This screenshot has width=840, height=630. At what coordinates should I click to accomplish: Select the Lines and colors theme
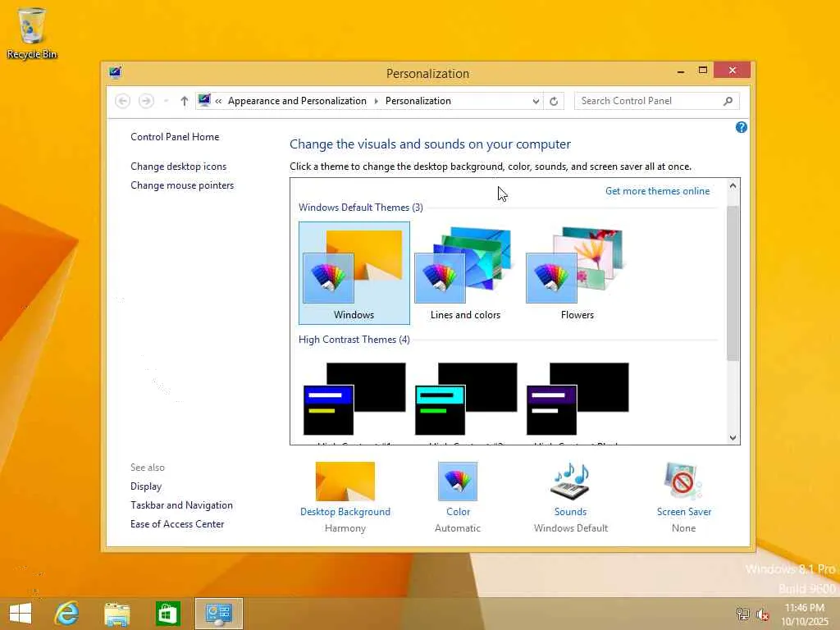pos(465,272)
